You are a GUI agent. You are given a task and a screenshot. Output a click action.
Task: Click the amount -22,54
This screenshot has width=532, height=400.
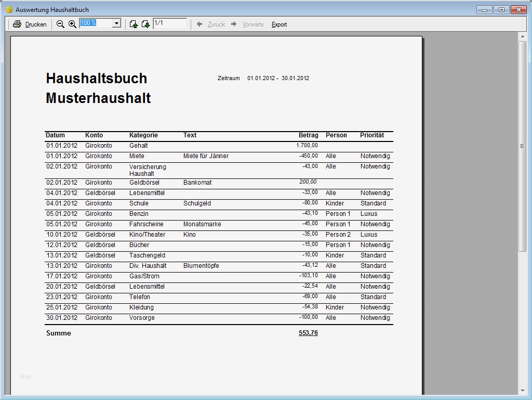[310, 286]
